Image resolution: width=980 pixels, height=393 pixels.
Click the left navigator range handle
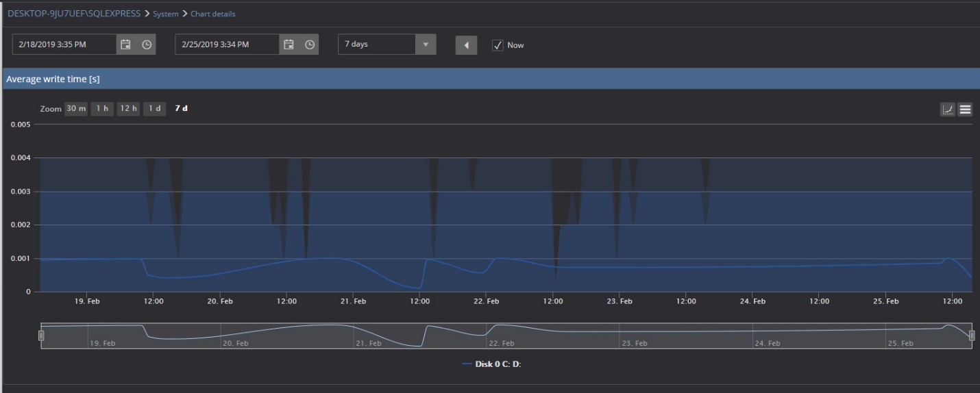(41, 335)
